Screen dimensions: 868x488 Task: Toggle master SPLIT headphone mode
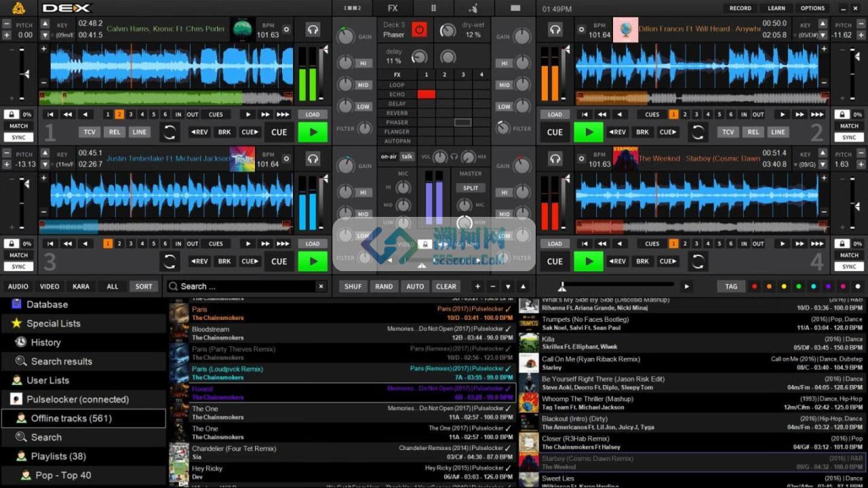(471, 188)
